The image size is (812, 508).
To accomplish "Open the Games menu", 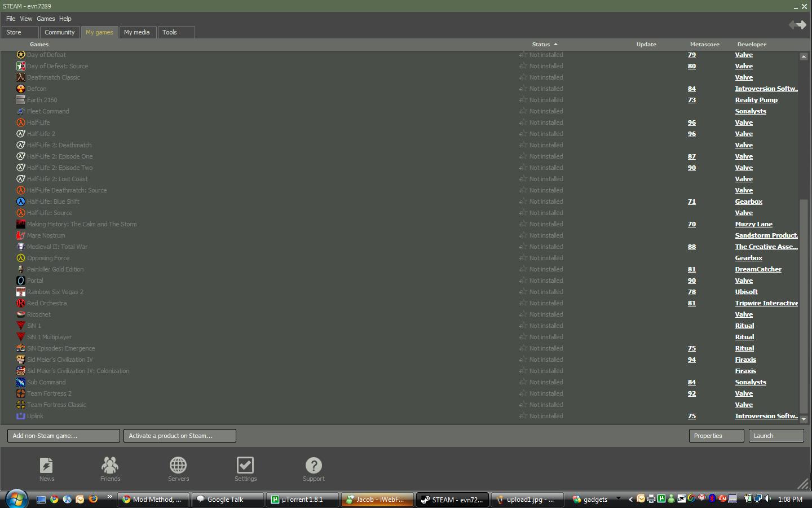I will [x=46, y=19].
